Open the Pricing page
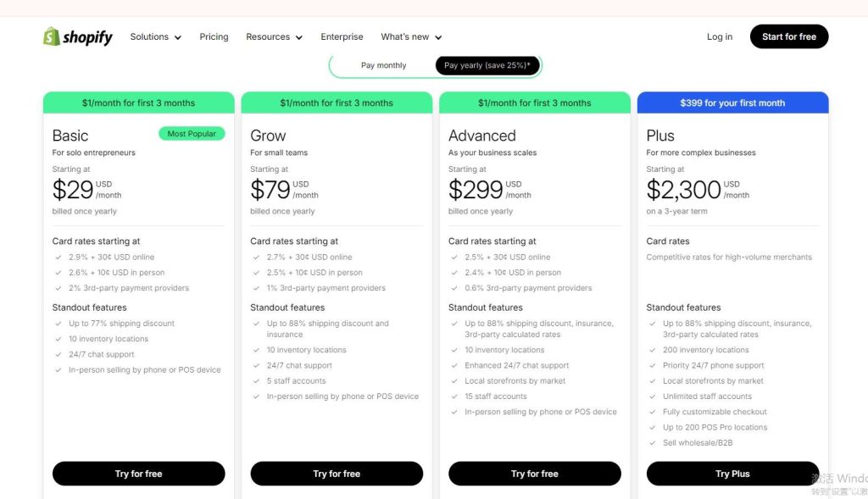The image size is (868, 499). point(214,36)
